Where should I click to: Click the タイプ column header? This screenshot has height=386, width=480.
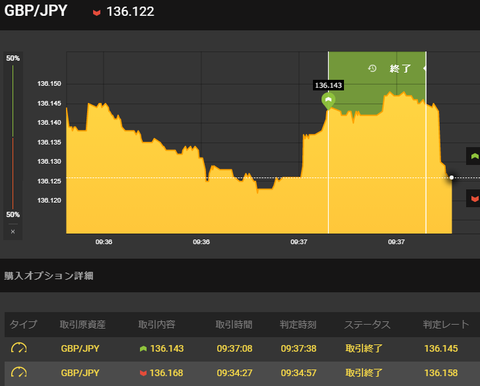point(23,324)
